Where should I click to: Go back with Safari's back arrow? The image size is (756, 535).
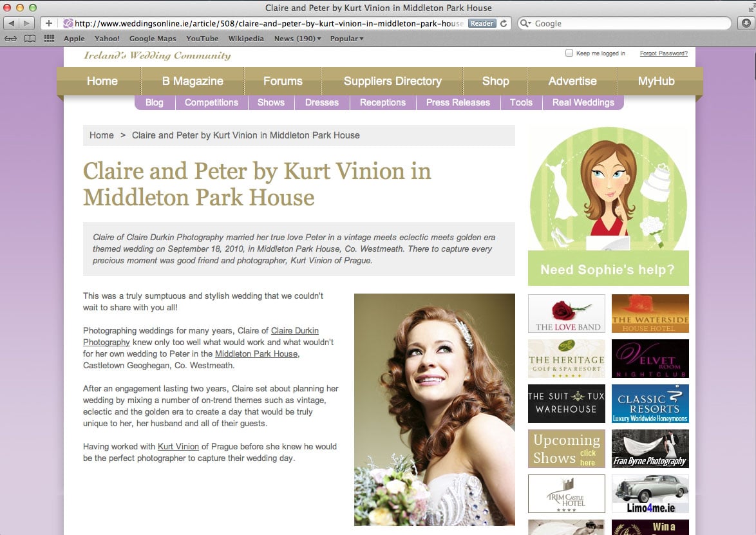(x=12, y=23)
